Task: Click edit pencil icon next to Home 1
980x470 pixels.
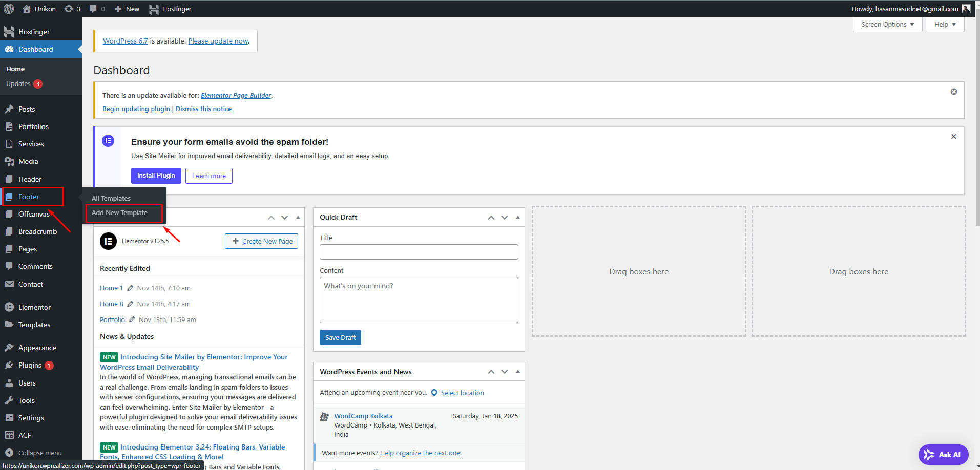Action: tap(130, 288)
